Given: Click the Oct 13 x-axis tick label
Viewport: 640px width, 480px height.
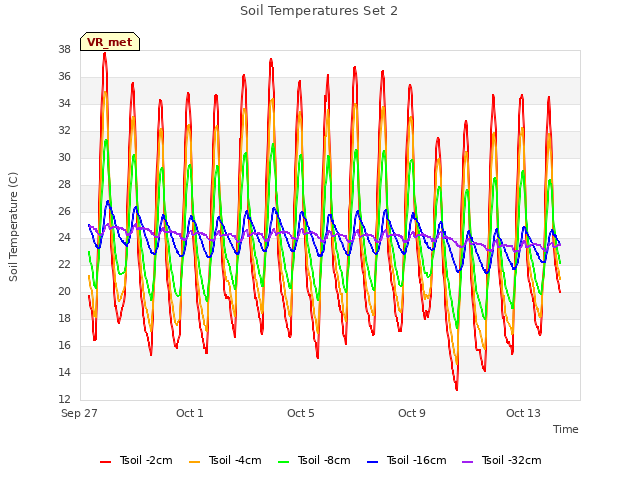Looking at the screenshot, I should [x=523, y=413].
